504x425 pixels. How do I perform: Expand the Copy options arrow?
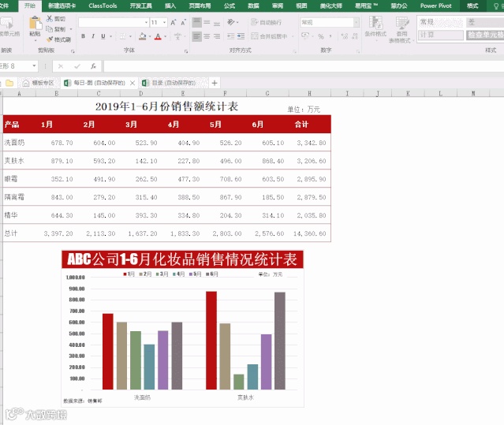click(71, 29)
